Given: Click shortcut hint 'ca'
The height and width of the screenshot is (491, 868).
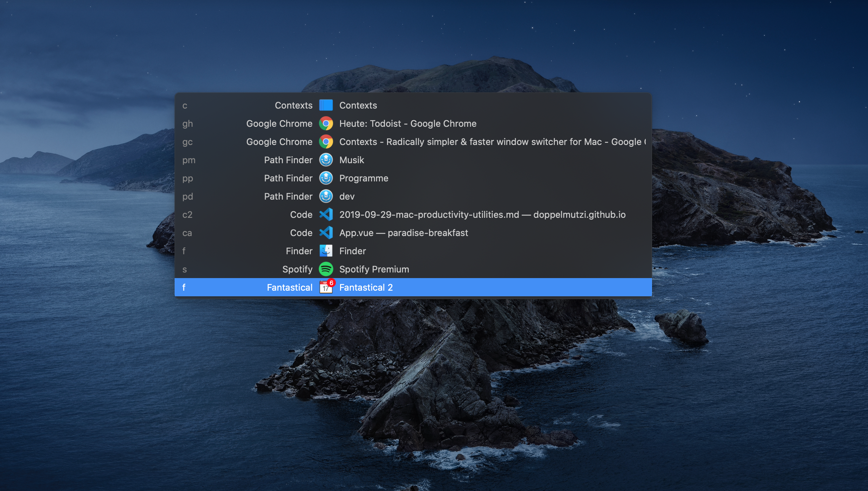Looking at the screenshot, I should 187,233.
